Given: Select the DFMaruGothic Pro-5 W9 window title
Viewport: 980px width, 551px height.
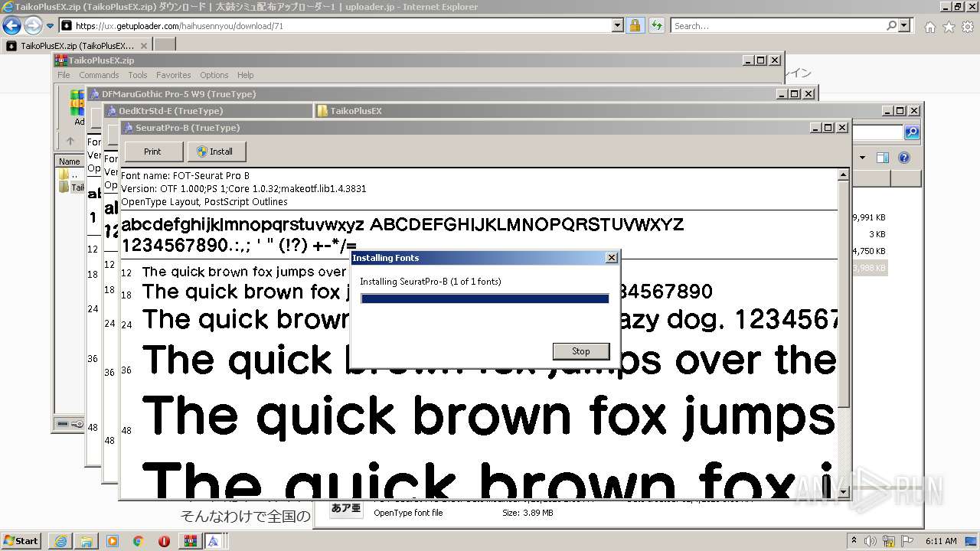Looking at the screenshot, I should 178,94.
